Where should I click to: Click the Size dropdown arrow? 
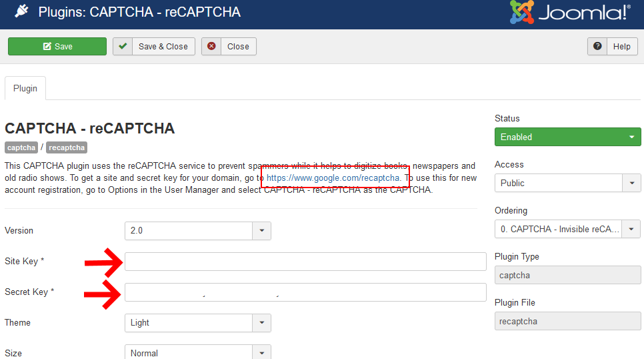click(x=261, y=353)
